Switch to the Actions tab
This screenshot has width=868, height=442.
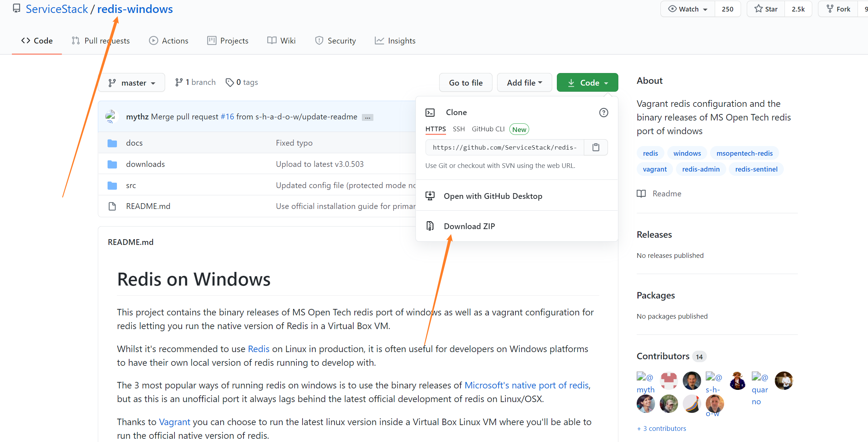tap(169, 41)
